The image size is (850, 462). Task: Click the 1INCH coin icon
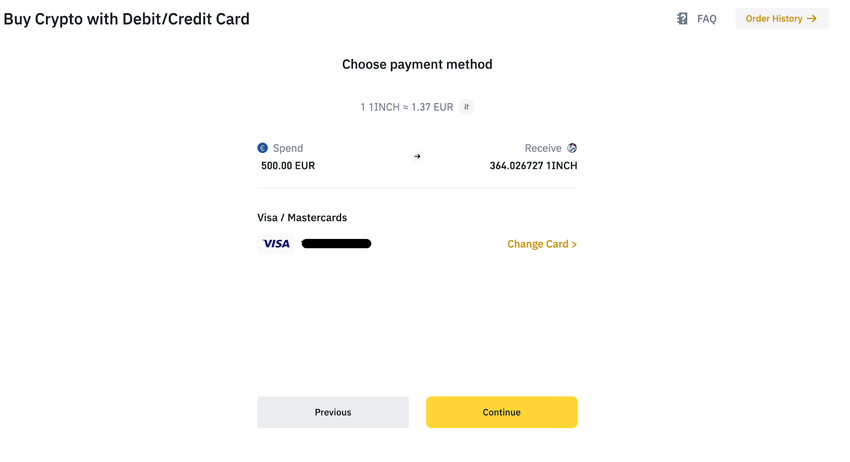(572, 148)
